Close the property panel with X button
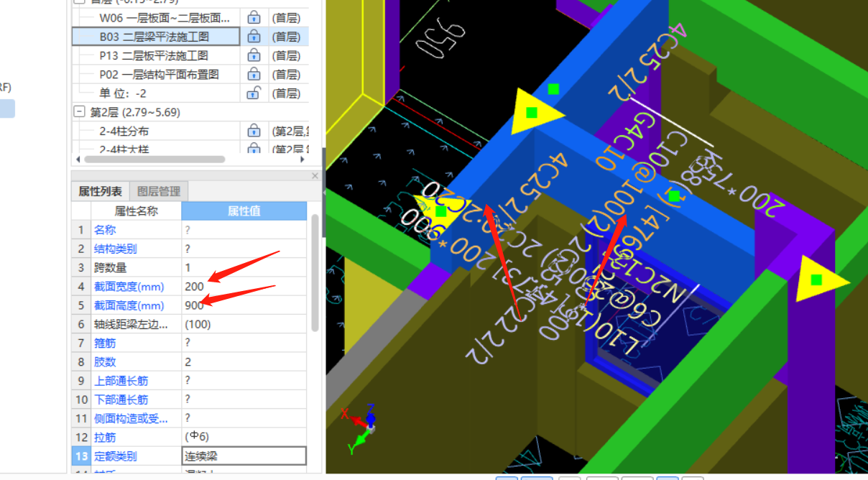 pos(315,175)
